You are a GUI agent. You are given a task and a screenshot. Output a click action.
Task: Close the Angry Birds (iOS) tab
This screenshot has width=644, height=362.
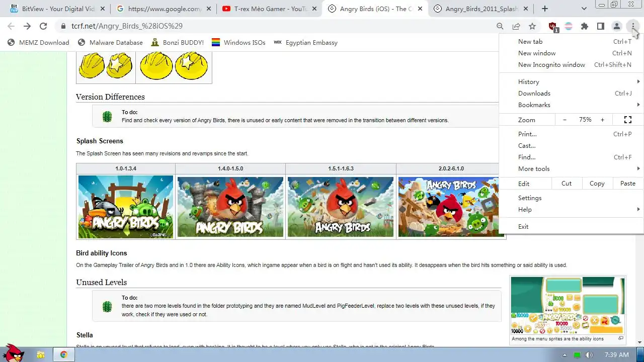click(x=420, y=9)
